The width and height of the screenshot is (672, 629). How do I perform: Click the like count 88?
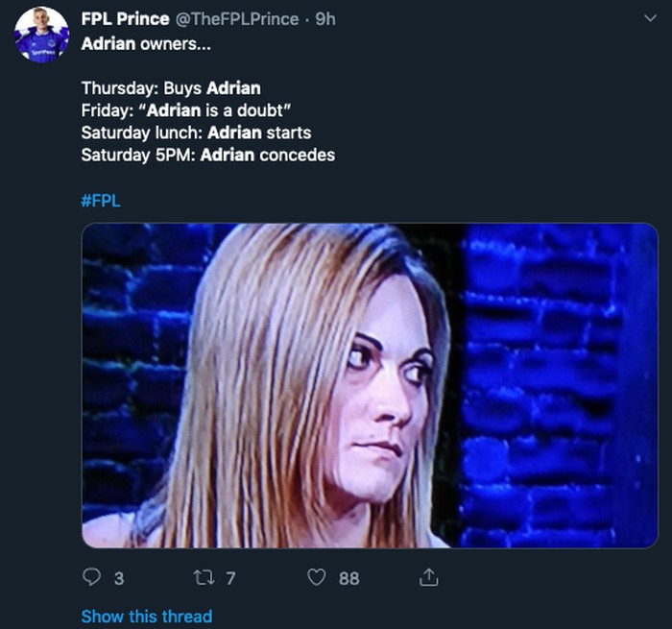click(348, 579)
